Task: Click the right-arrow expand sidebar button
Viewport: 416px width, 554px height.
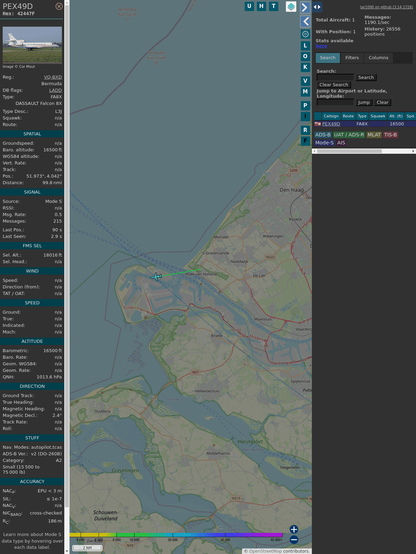Action: (x=305, y=7)
